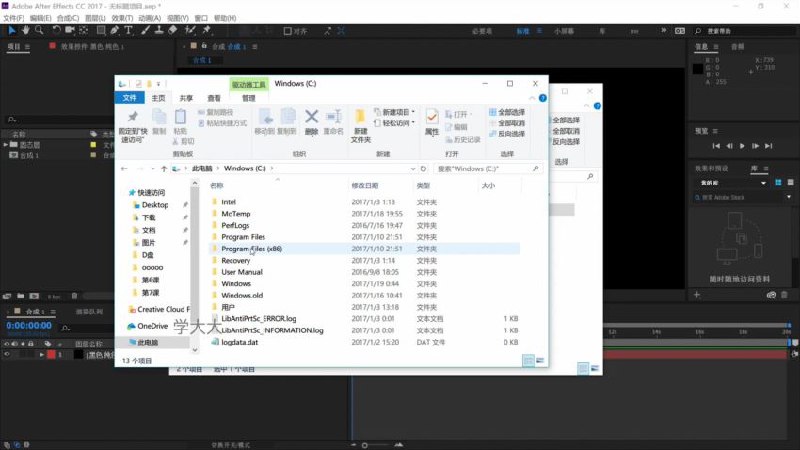Expand the workspace overflow double chevron
The width and height of the screenshot is (800, 450).
663,31
